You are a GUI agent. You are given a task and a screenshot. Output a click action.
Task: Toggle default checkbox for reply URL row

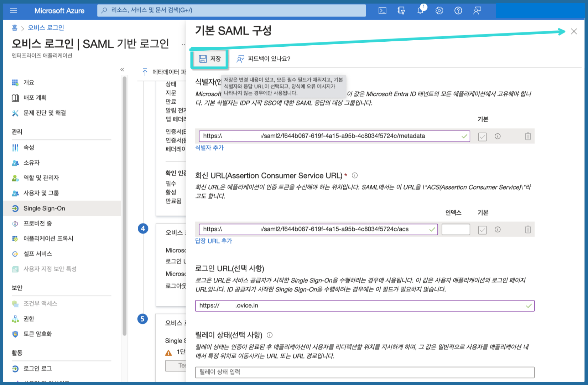click(482, 230)
